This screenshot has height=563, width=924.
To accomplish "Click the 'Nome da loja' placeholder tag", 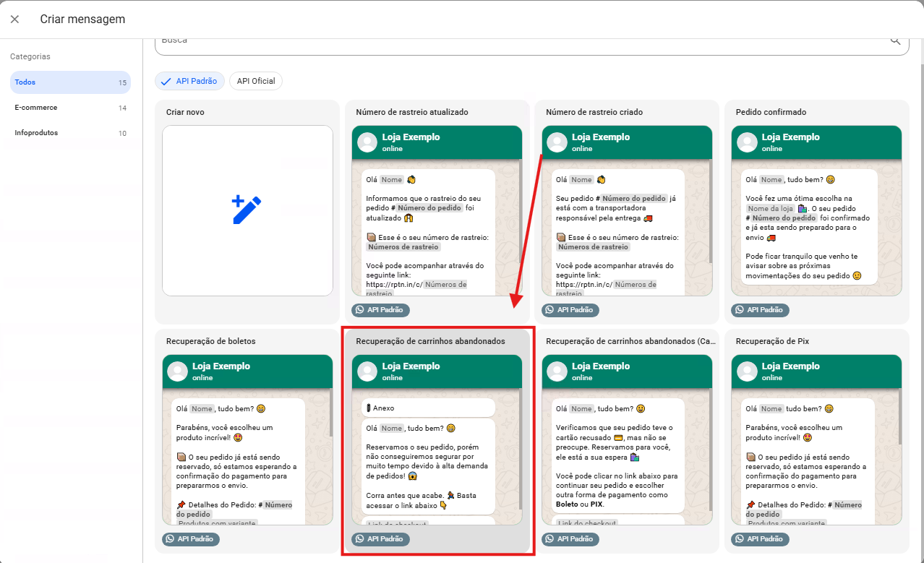I will pyautogui.click(x=770, y=208).
